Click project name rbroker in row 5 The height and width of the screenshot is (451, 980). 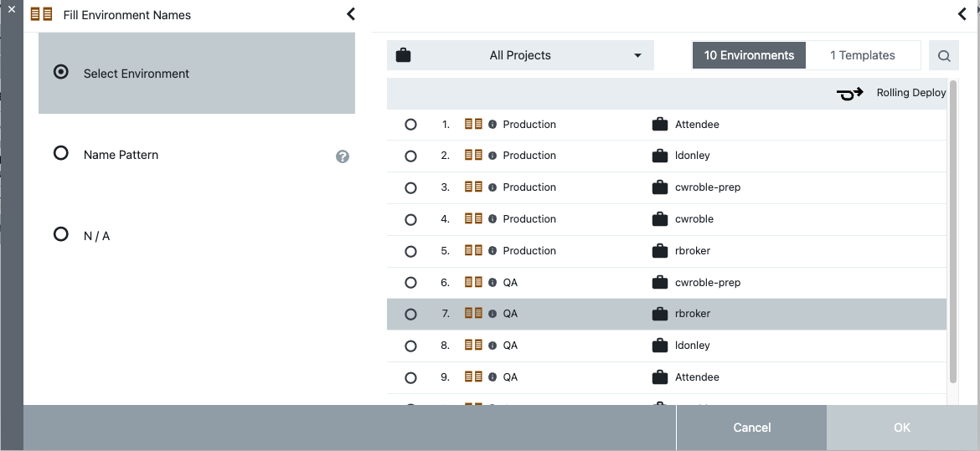(x=693, y=251)
